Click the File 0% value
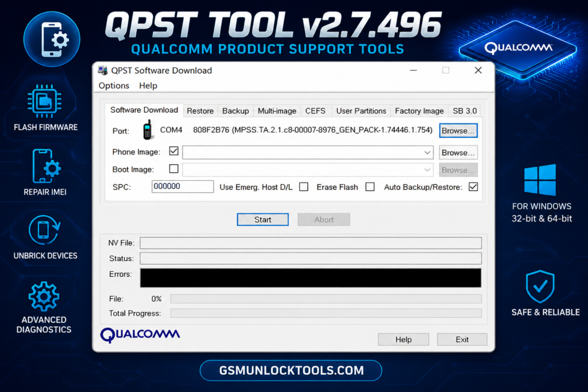588x392 pixels. (x=156, y=299)
